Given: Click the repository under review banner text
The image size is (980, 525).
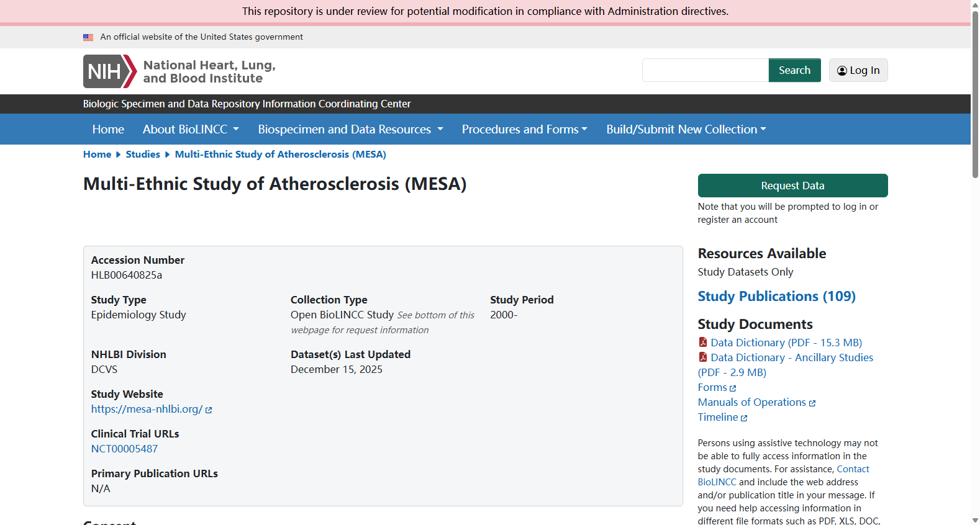Looking at the screenshot, I should pos(486,11).
